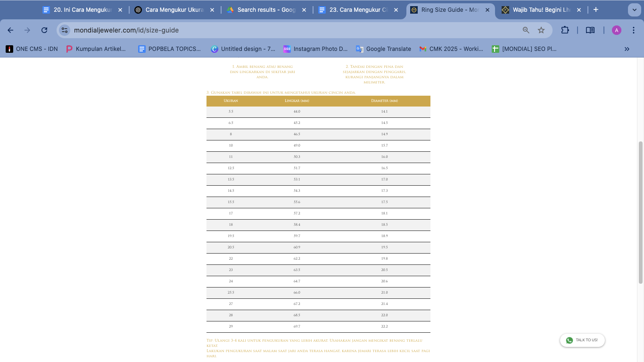644x362 pixels.
Task: Click the '22.2' diameter cell
Action: click(384, 327)
